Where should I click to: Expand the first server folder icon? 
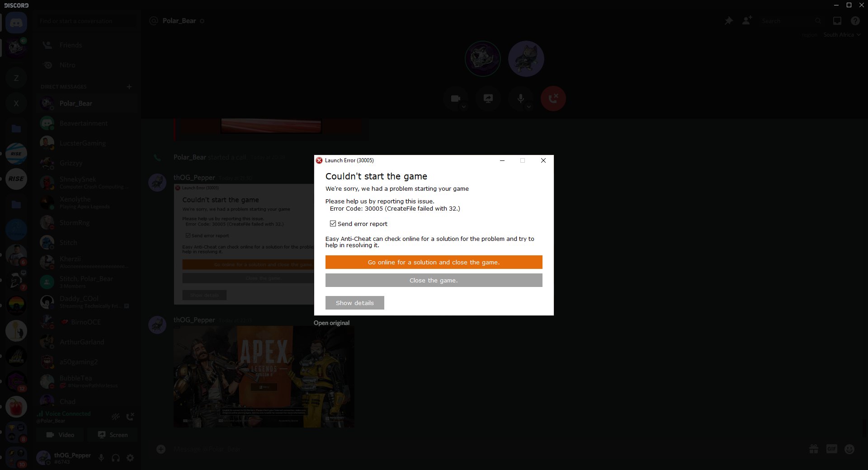tap(16, 128)
